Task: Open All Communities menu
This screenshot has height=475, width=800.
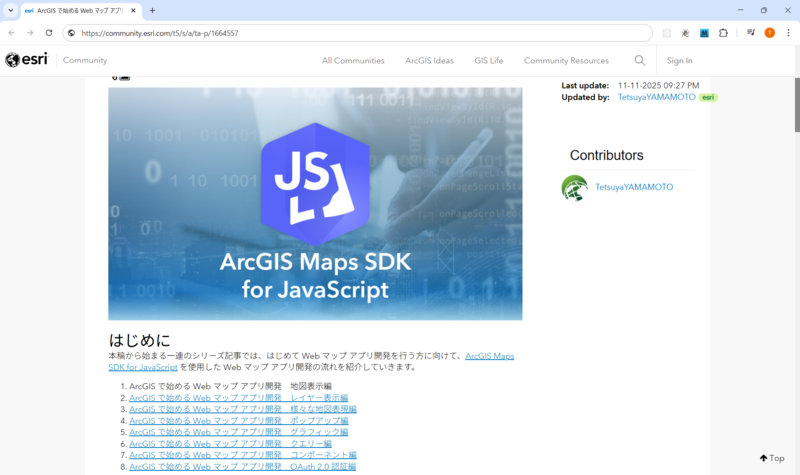Action: tap(353, 60)
